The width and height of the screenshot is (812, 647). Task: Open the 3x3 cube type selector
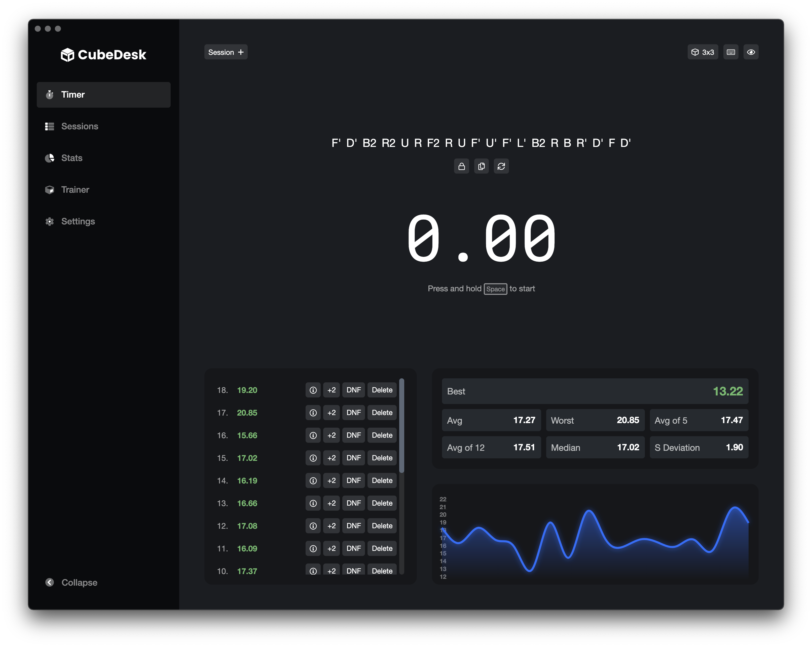point(703,52)
